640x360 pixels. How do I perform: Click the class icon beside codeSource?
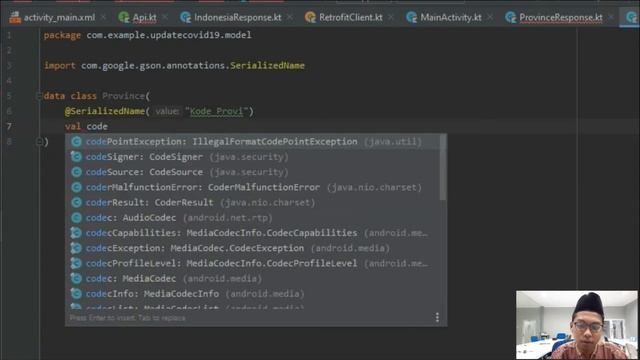(x=76, y=172)
